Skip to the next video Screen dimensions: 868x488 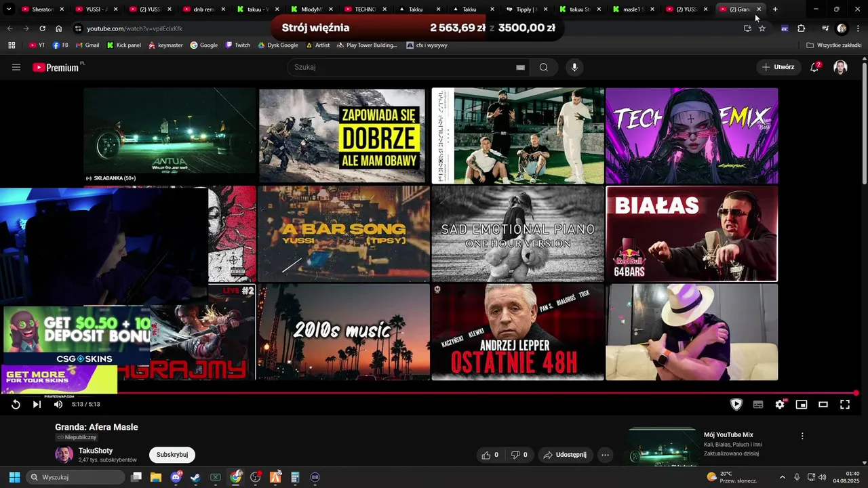pyautogui.click(x=37, y=404)
